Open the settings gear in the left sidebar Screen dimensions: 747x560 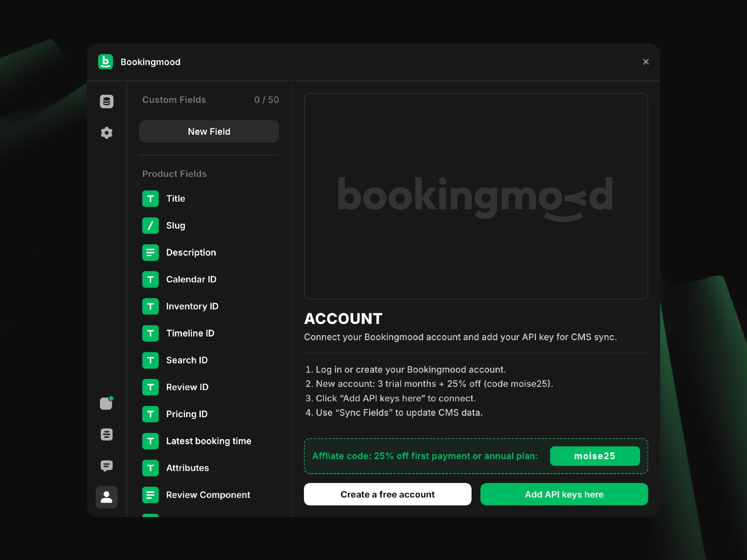pos(107,133)
